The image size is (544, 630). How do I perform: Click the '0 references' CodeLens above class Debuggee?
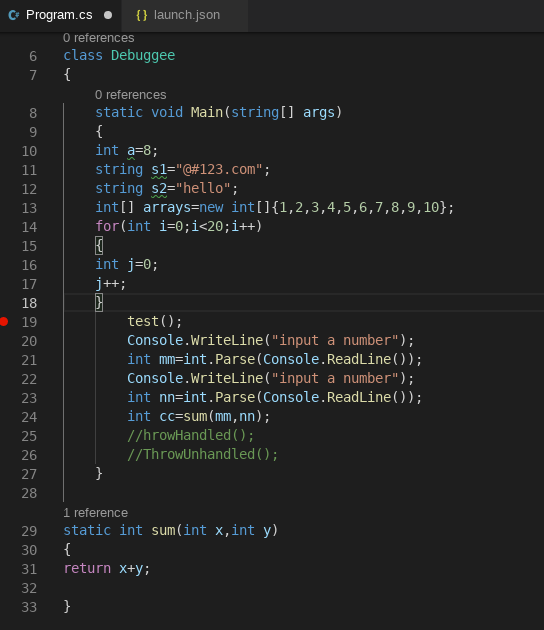[98, 38]
